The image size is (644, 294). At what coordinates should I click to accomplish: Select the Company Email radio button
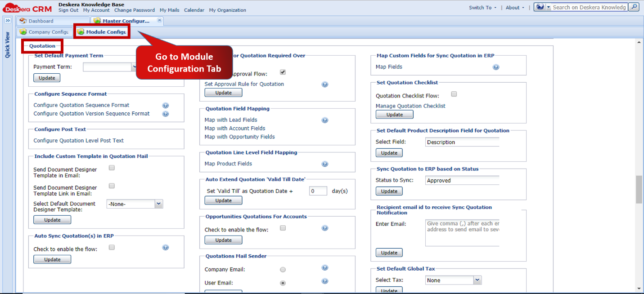point(283,269)
